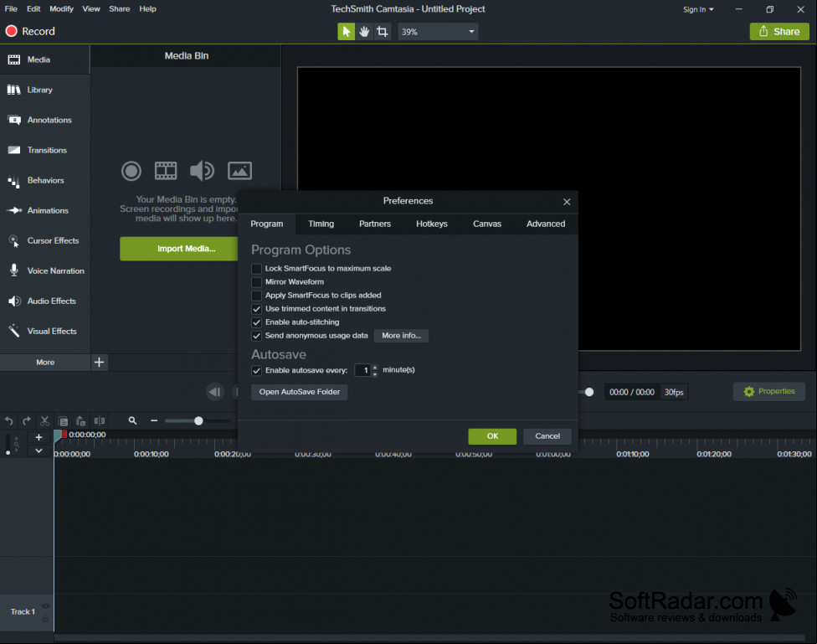This screenshot has height=644, width=817.
Task: Click Open AutoSave Folder
Action: point(300,392)
